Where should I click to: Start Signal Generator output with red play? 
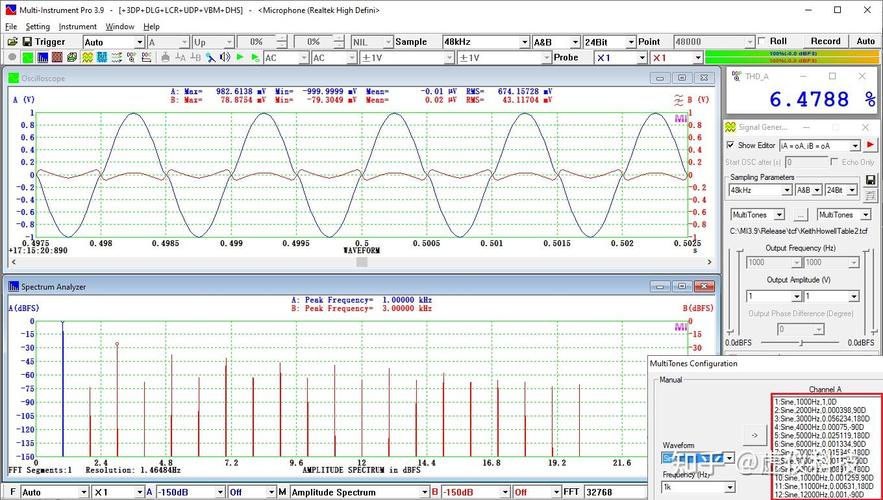870,145
